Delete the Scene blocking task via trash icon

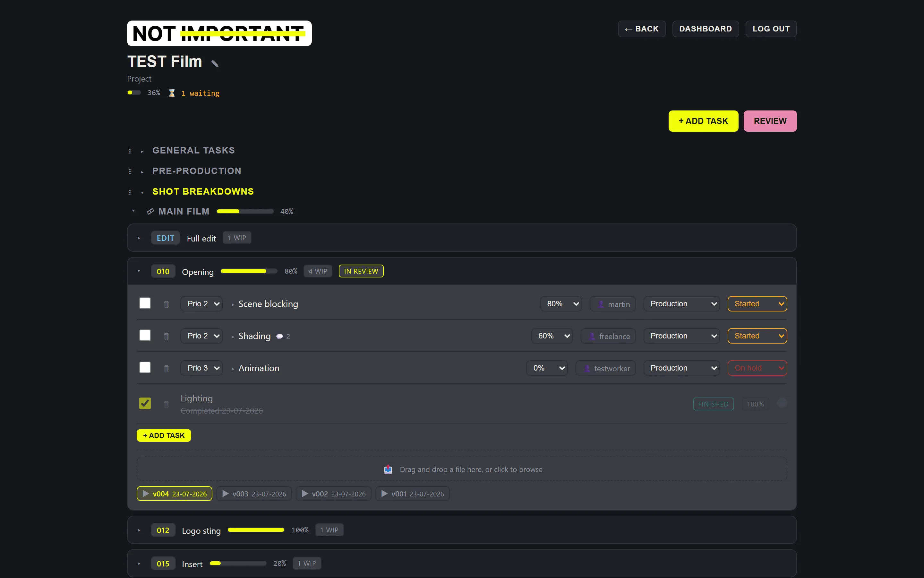coord(167,304)
